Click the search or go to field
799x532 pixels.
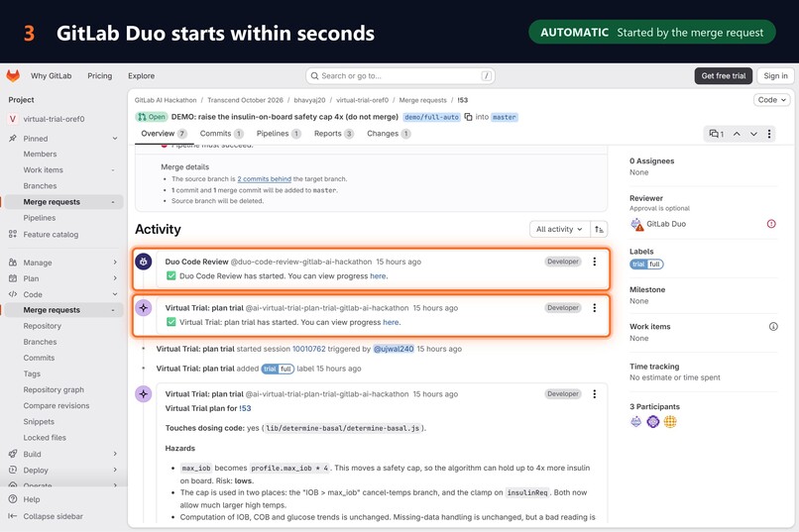(x=400, y=76)
